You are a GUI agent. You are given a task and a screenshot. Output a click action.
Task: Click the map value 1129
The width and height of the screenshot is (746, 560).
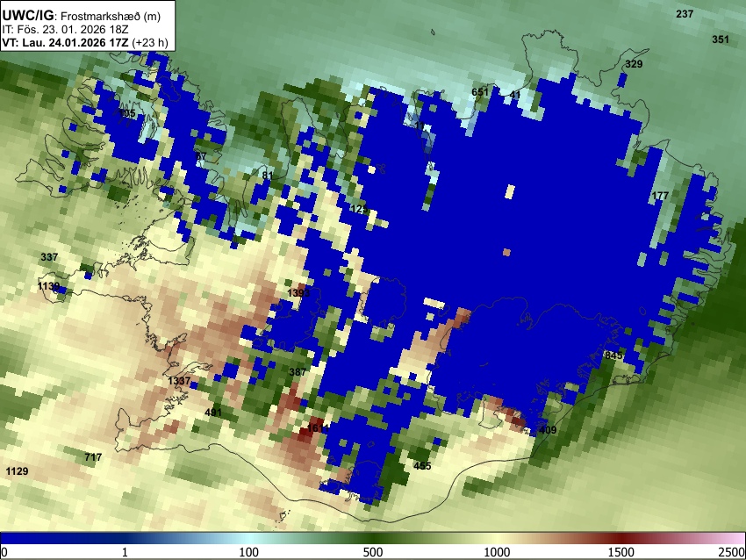point(18,471)
